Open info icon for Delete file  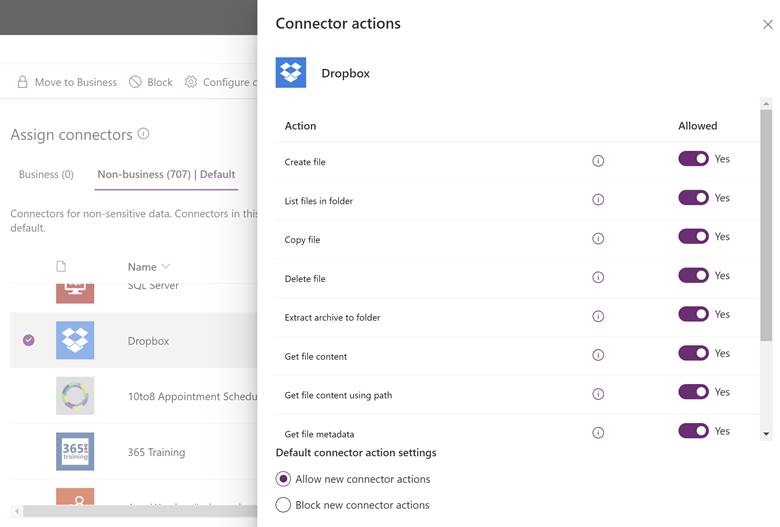pyautogui.click(x=598, y=277)
